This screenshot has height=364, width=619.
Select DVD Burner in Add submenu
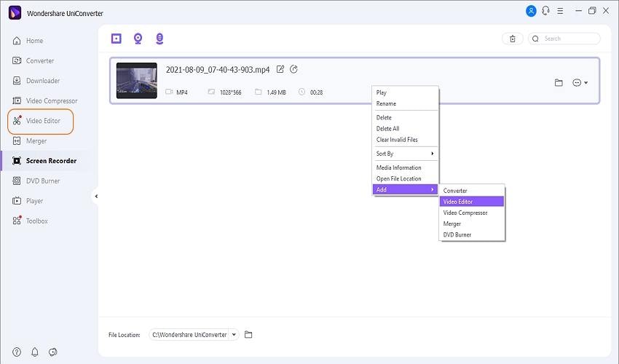[472, 235]
